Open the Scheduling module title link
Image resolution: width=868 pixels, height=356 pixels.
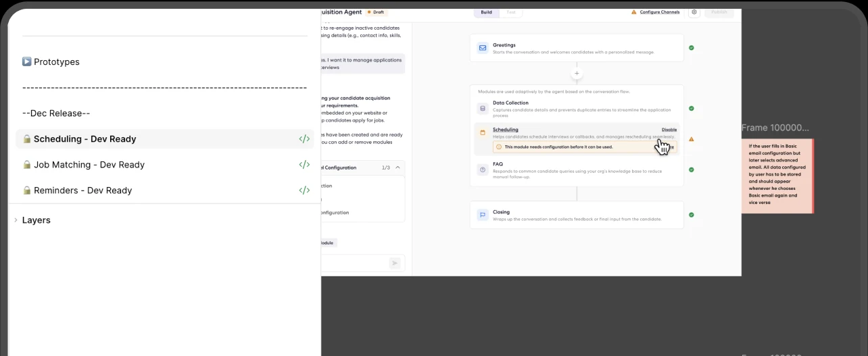pyautogui.click(x=506, y=129)
